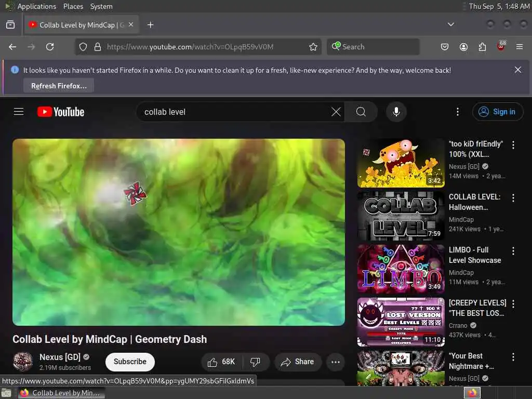Clear the search text with X icon
The height and width of the screenshot is (399, 532).
click(x=336, y=112)
